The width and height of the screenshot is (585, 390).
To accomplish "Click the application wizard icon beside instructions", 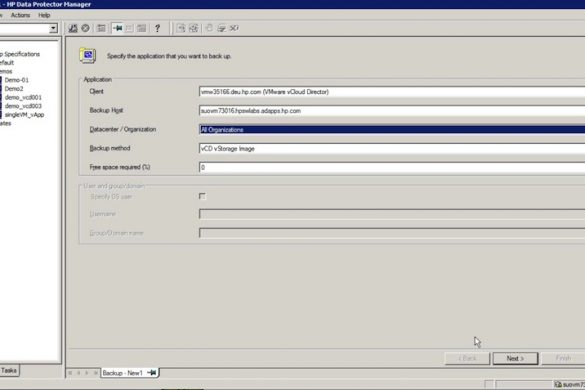I will [x=88, y=56].
